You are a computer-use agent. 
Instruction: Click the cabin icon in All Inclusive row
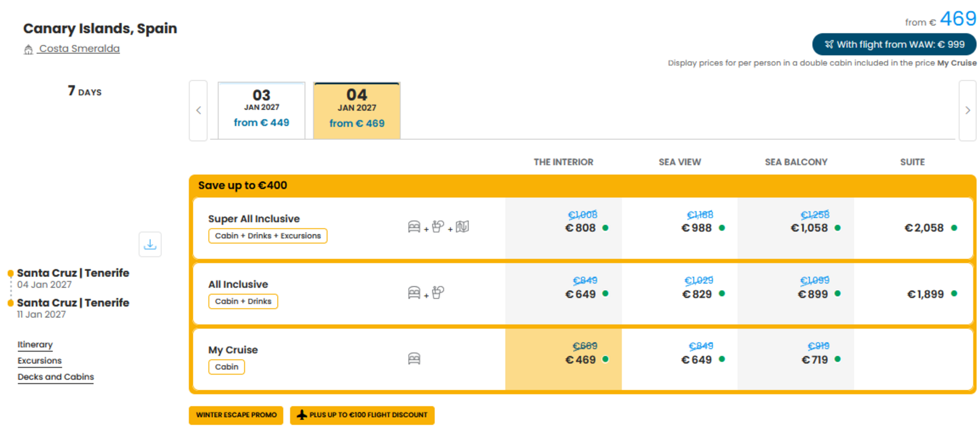[x=414, y=293]
